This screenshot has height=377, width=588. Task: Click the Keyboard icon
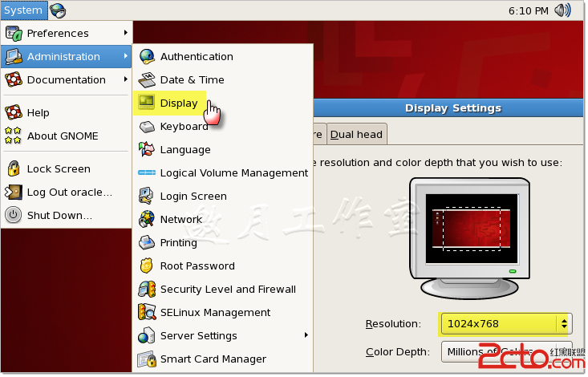[x=147, y=127]
